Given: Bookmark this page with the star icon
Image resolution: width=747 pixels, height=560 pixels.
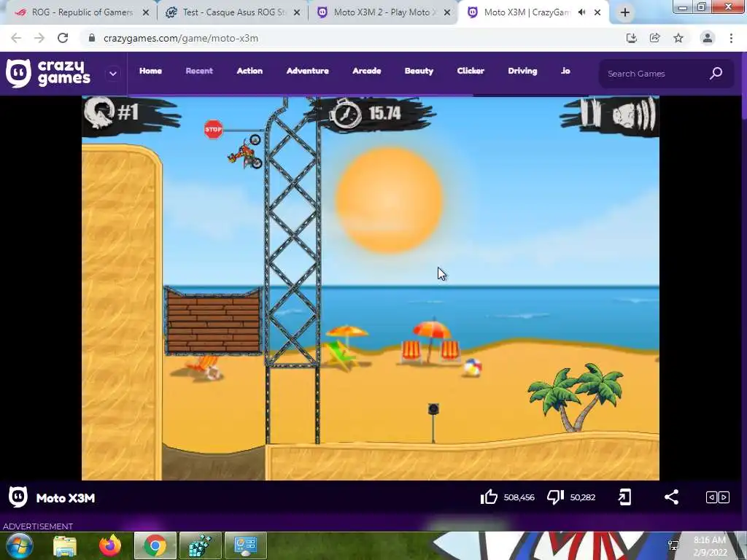Looking at the screenshot, I should (x=678, y=38).
